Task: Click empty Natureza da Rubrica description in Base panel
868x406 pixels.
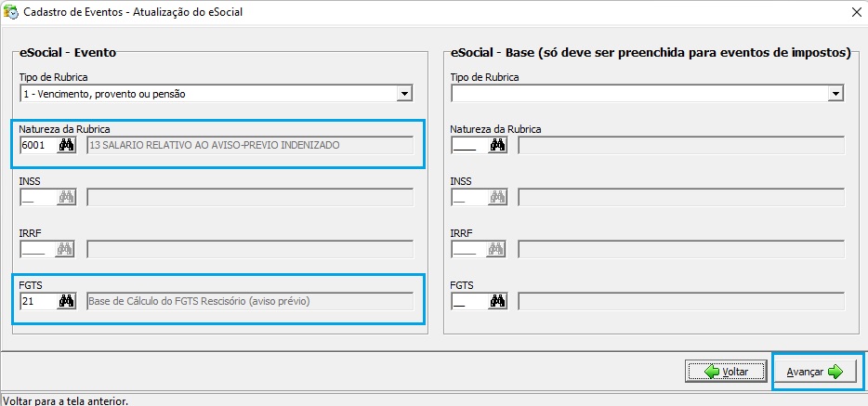Action: tap(681, 146)
